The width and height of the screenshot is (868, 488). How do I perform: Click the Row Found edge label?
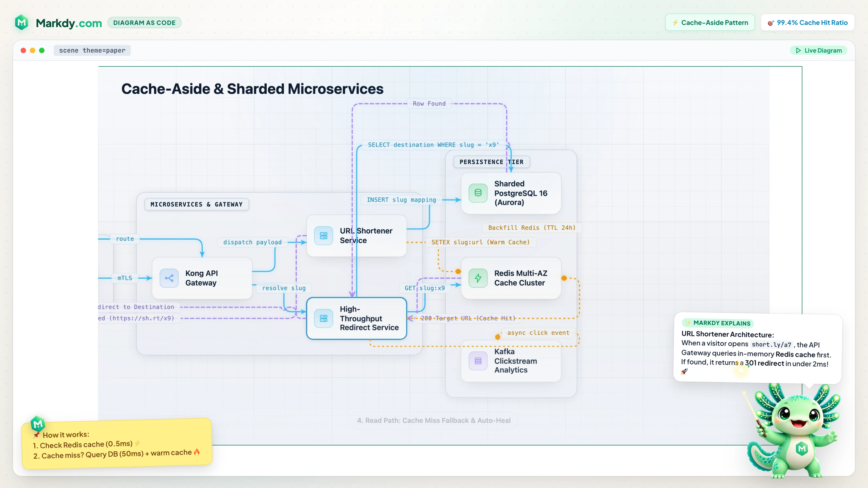point(429,104)
